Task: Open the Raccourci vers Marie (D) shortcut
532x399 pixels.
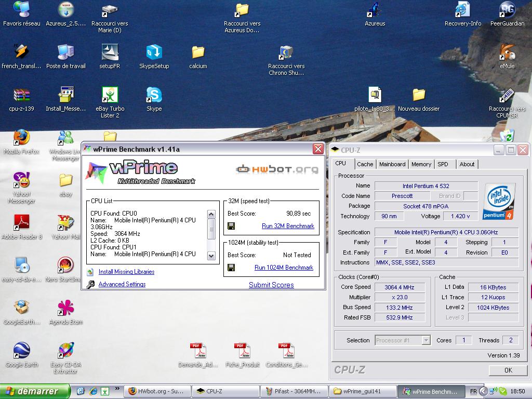Action: click(110, 17)
